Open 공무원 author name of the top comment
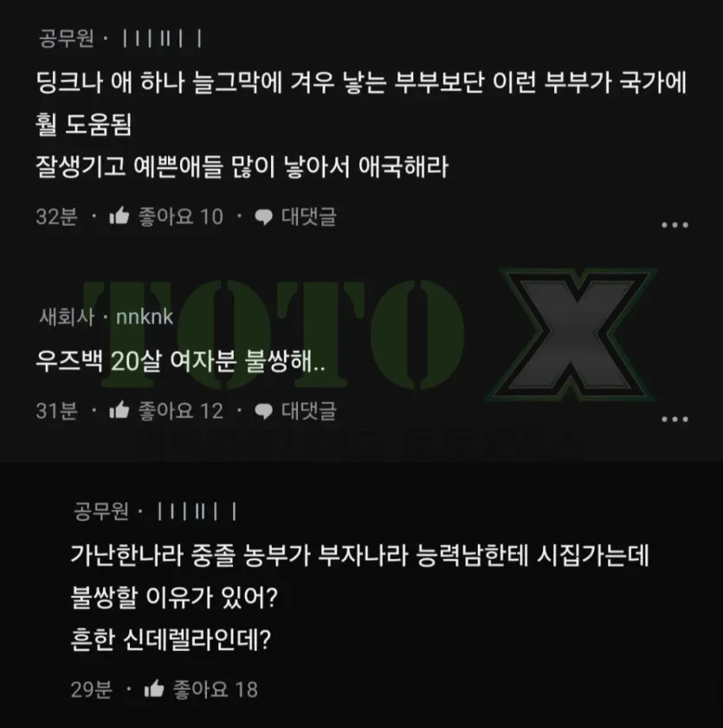The height and width of the screenshot is (728, 723). [x=67, y=38]
